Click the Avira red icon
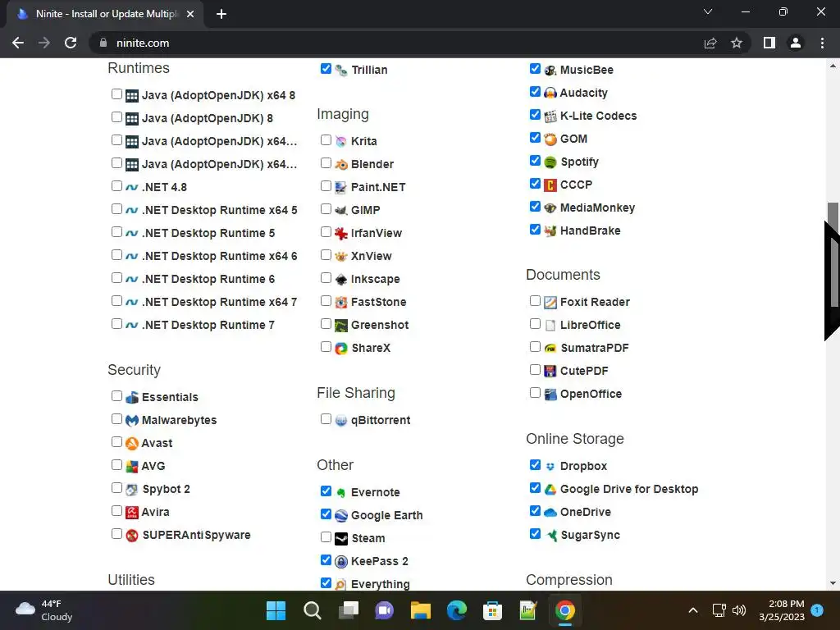 click(x=132, y=512)
